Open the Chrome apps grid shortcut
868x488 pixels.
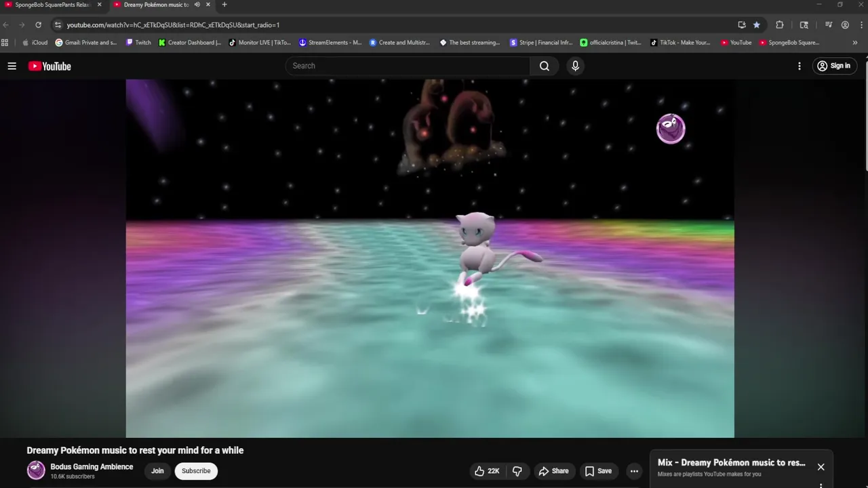5,43
